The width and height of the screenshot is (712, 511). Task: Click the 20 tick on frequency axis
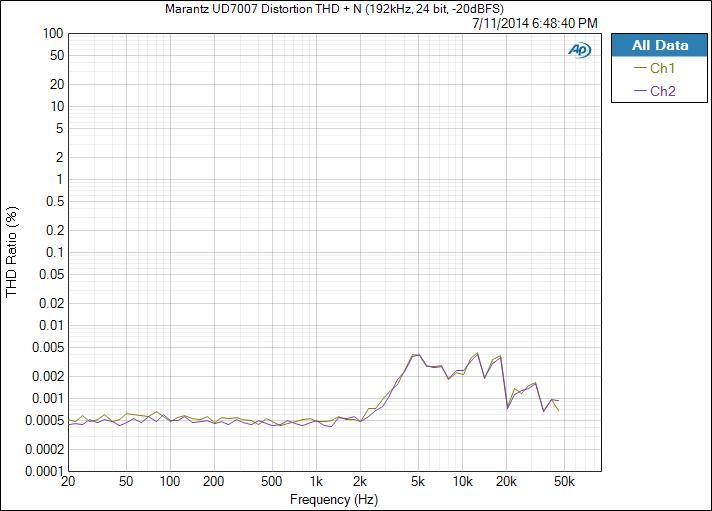point(68,482)
